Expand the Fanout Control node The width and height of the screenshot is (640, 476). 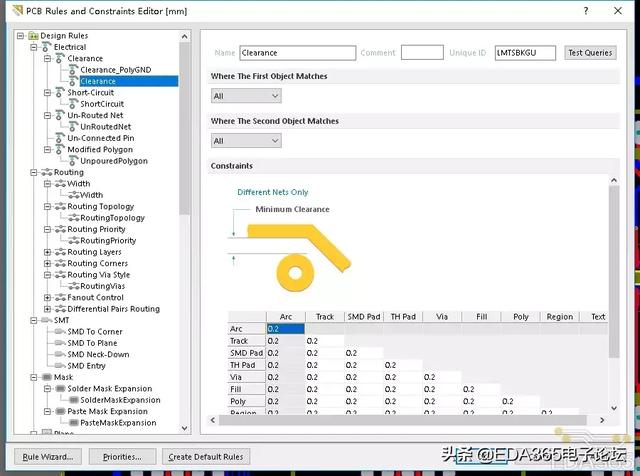47,298
